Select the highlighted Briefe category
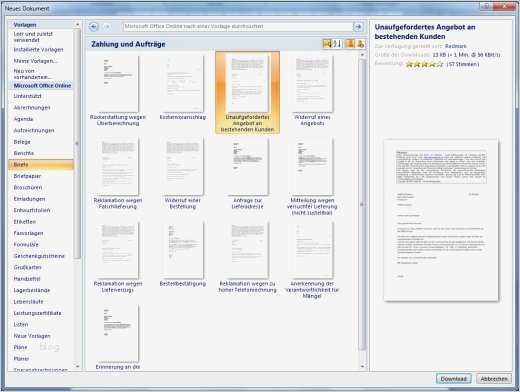The height and width of the screenshot is (392, 520). [x=41, y=164]
